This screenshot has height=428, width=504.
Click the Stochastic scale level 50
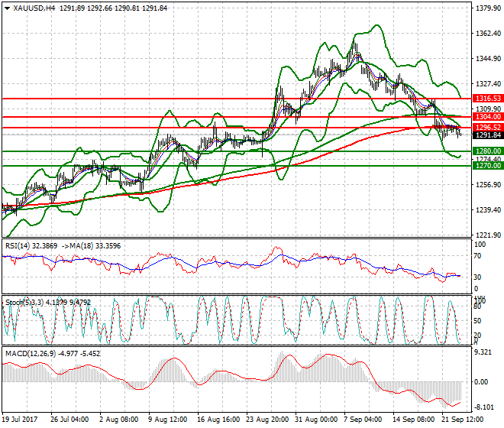(x=477, y=321)
